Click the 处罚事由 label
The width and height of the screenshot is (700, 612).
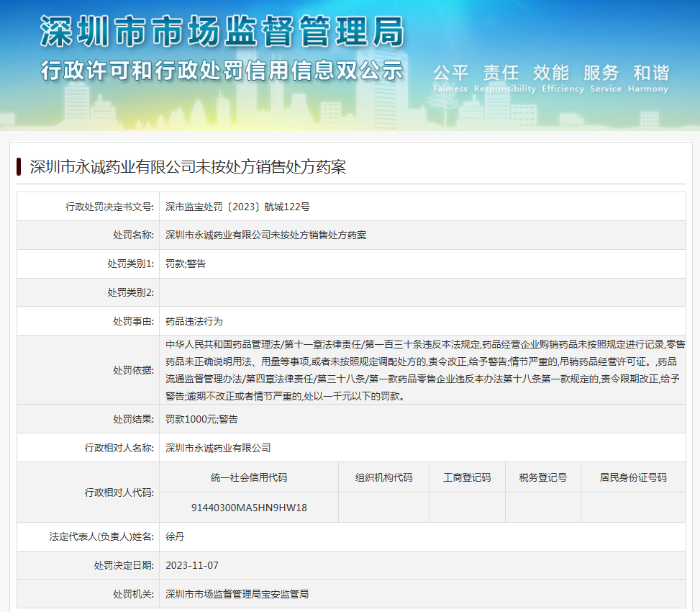pos(133,321)
